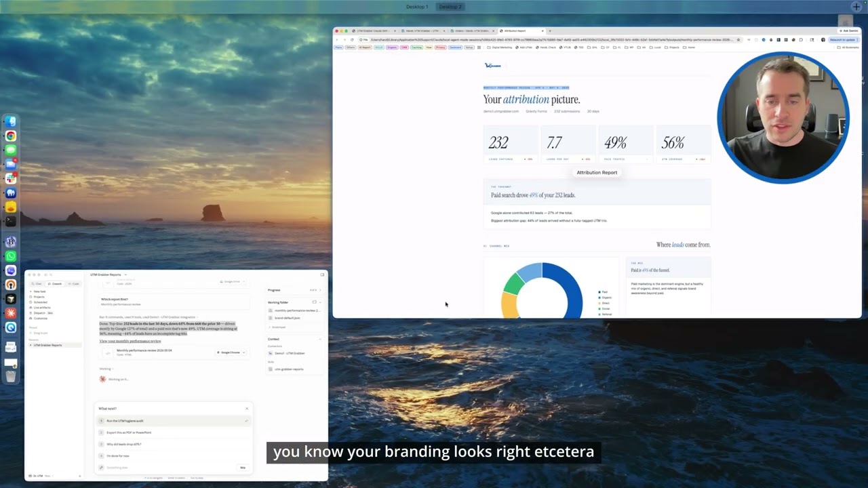
Task: Open a new Chrome tab
Action: pyautogui.click(x=550, y=31)
